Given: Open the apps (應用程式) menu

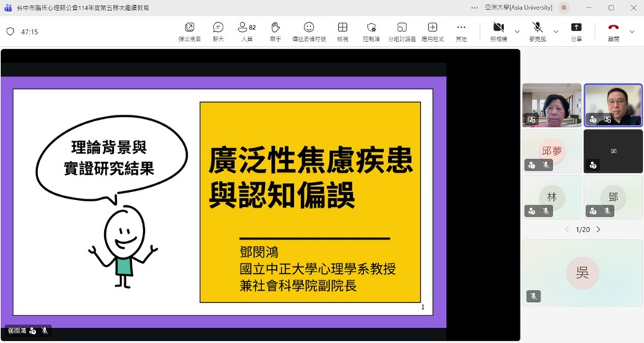Looking at the screenshot, I should coord(432,31).
